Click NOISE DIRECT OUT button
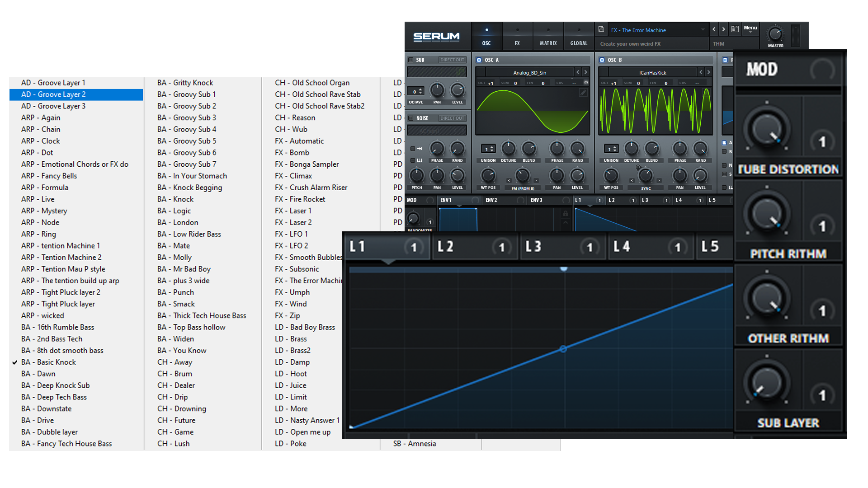Image resolution: width=868 pixels, height=488 pixels. coord(452,118)
